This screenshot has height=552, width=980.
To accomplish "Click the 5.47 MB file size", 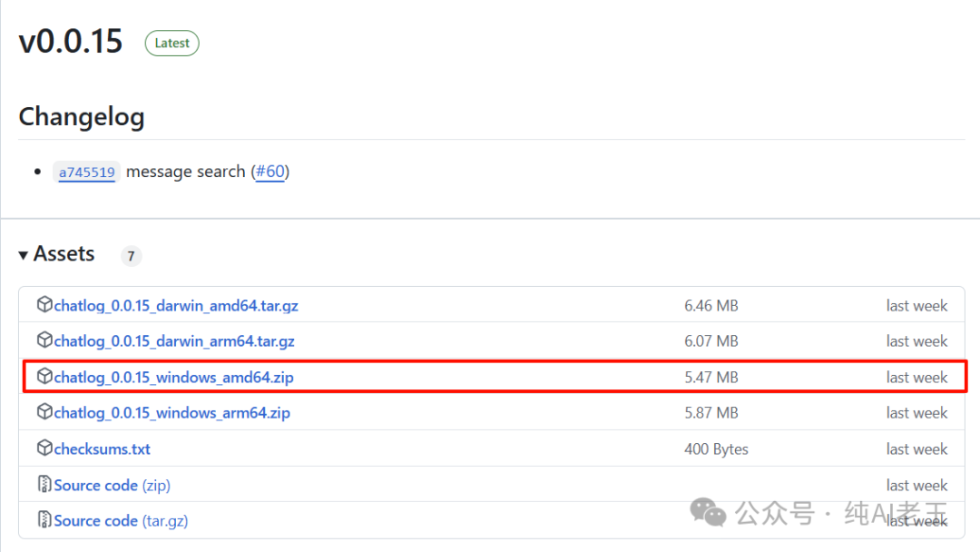I will point(711,378).
